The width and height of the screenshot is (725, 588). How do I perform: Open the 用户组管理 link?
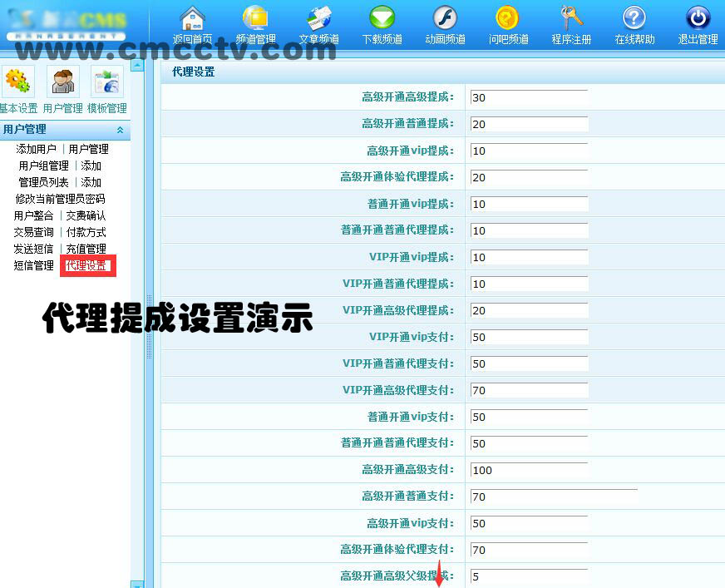click(43, 166)
